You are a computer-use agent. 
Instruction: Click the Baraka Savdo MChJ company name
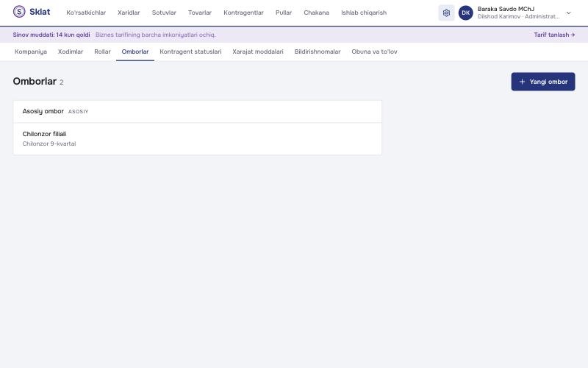(x=506, y=9)
